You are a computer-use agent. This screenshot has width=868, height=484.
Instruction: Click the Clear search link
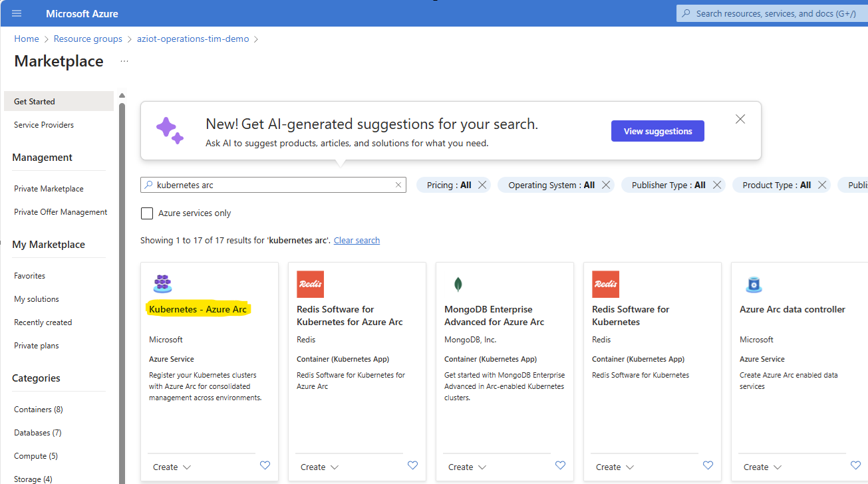pos(357,241)
